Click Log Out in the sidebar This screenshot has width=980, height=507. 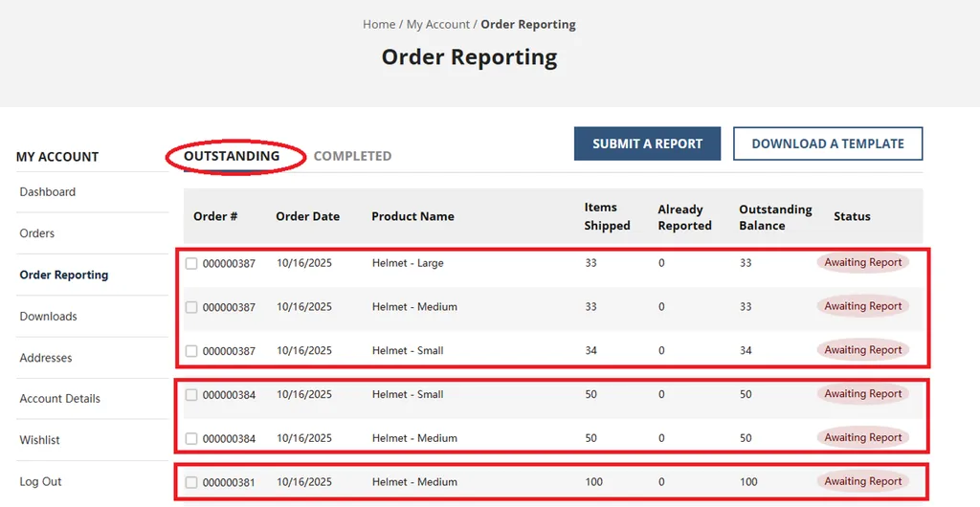[40, 481]
